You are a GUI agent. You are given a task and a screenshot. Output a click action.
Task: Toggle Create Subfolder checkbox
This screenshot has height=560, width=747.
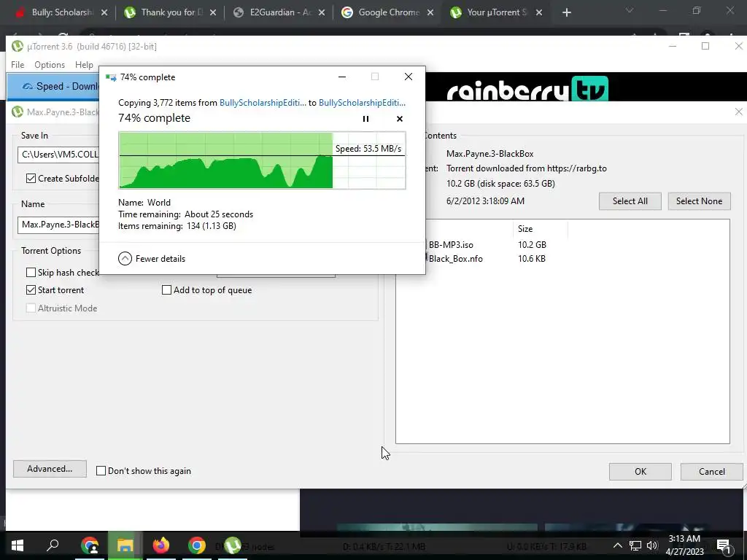click(x=31, y=178)
